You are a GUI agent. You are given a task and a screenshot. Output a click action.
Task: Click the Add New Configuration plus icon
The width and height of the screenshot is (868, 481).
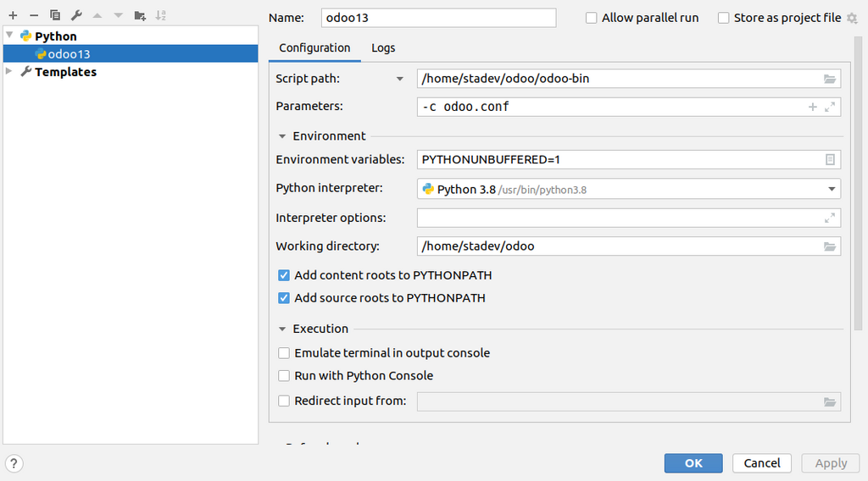tap(13, 15)
